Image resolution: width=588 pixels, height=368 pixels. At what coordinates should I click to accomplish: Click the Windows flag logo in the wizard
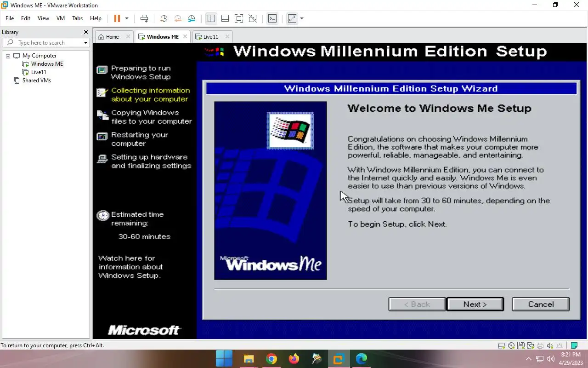(290, 131)
